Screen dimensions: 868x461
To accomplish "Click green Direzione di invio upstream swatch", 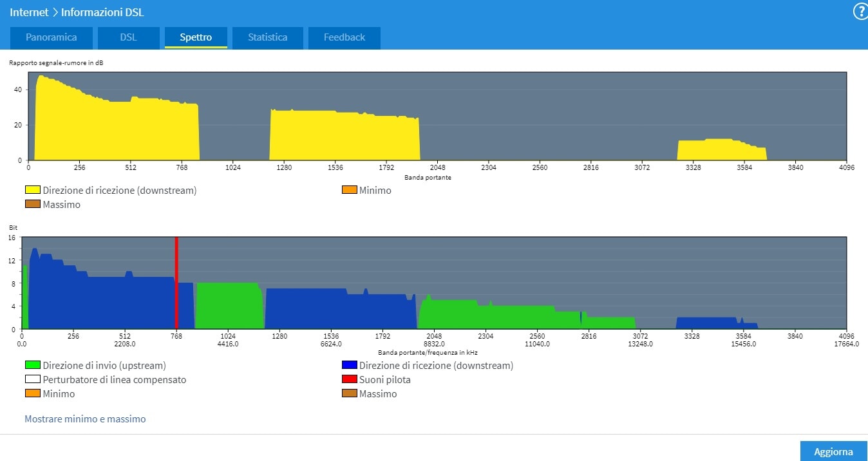I will (32, 366).
